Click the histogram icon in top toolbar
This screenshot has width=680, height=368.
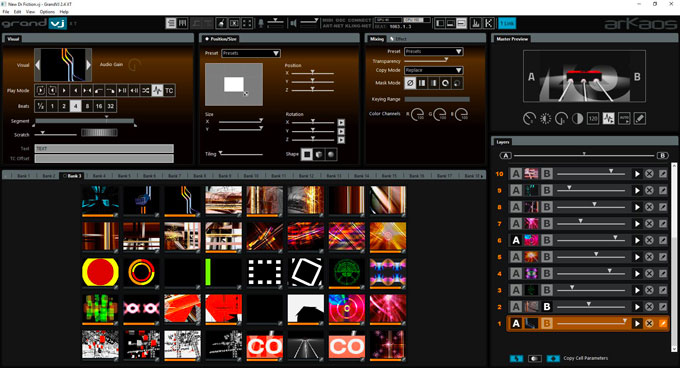(476, 23)
